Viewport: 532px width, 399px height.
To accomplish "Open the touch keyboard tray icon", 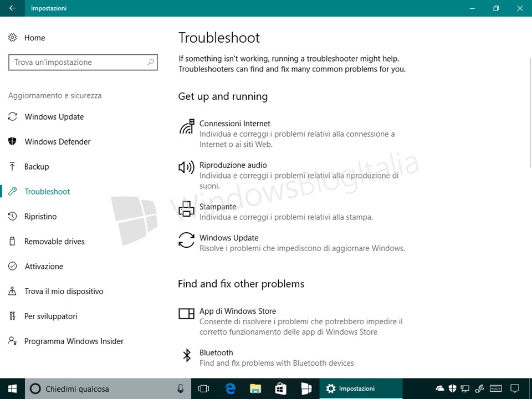I will click(x=496, y=388).
